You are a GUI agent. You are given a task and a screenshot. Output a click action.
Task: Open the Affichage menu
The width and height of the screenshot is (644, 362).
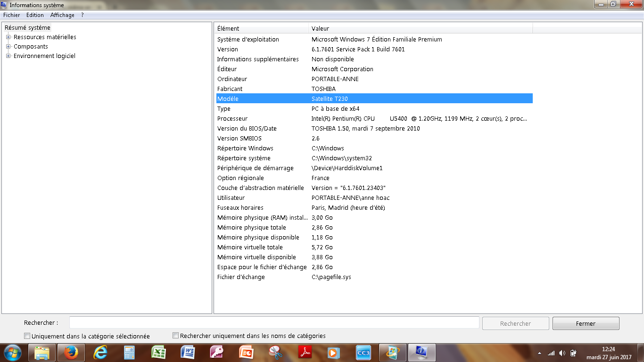click(62, 15)
